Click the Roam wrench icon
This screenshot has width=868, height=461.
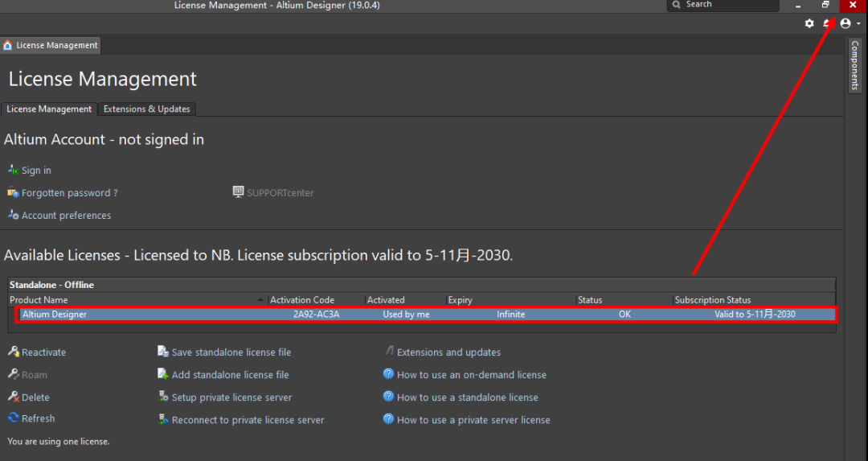[14, 374]
